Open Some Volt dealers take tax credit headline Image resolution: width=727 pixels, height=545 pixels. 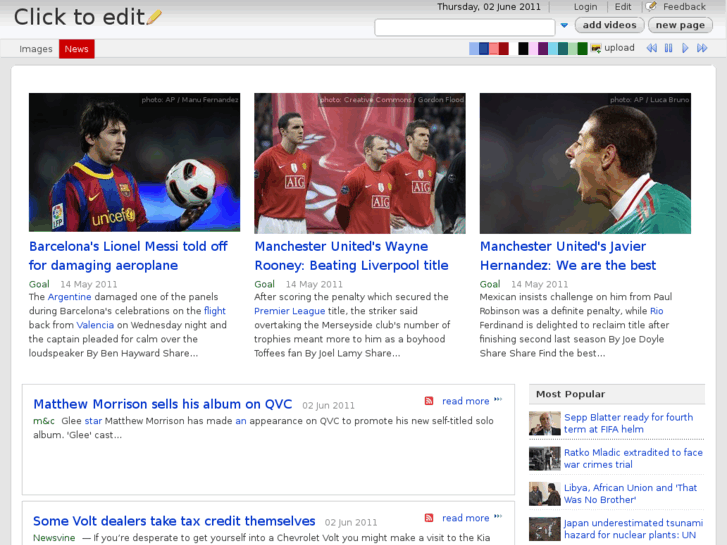(174, 521)
